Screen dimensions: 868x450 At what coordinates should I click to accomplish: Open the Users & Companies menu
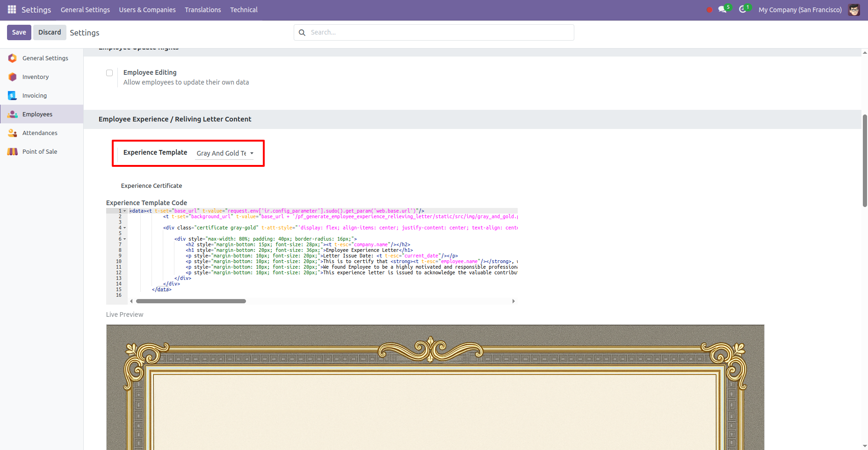pos(147,10)
